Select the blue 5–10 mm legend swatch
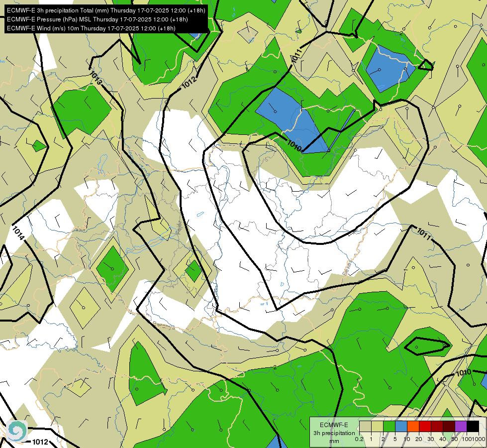The width and height of the screenshot is (487, 448). coord(401,427)
